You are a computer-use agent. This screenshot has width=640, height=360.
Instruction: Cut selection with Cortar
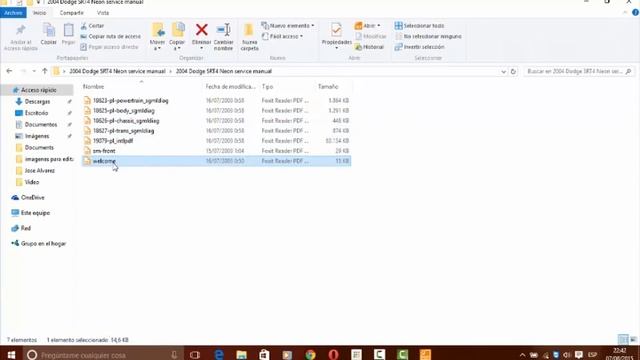(92, 26)
